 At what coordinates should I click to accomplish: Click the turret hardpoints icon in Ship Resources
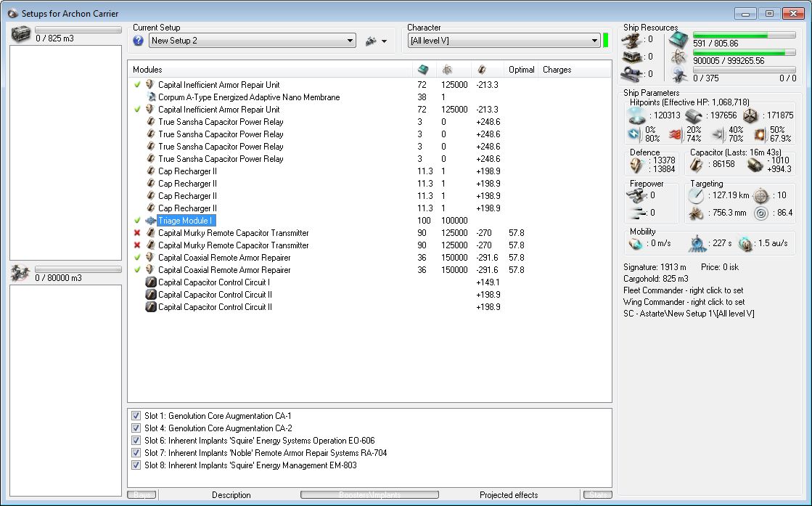point(631,39)
